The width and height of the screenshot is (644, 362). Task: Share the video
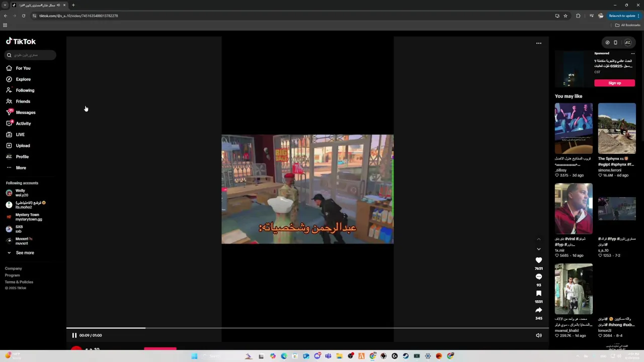[539, 310]
